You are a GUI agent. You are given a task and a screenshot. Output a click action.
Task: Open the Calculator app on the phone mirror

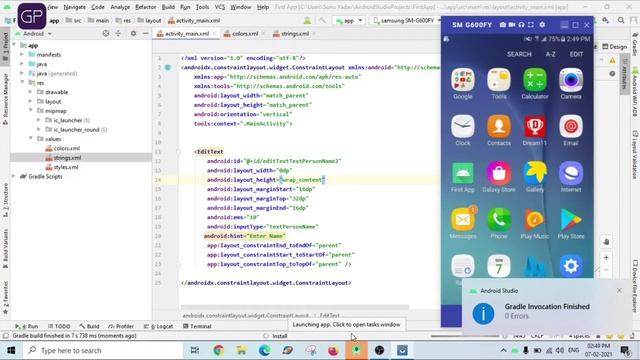(x=535, y=80)
